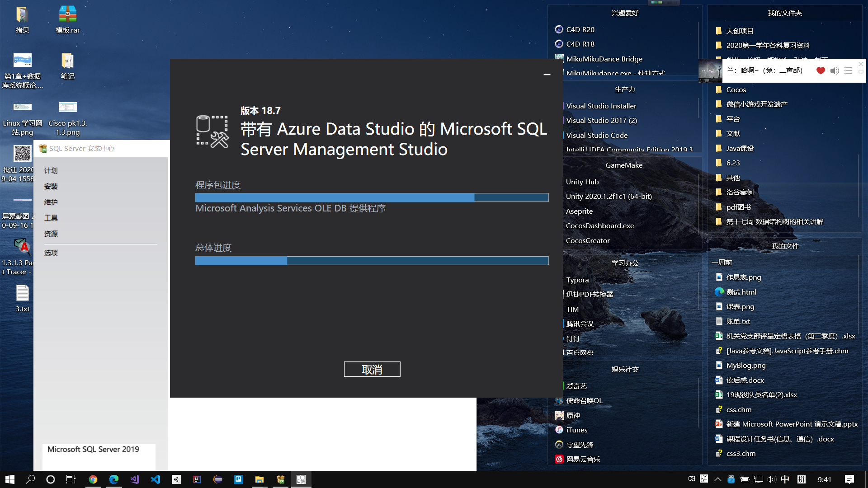Cancel the SSMS installation with 取消

[x=372, y=369]
